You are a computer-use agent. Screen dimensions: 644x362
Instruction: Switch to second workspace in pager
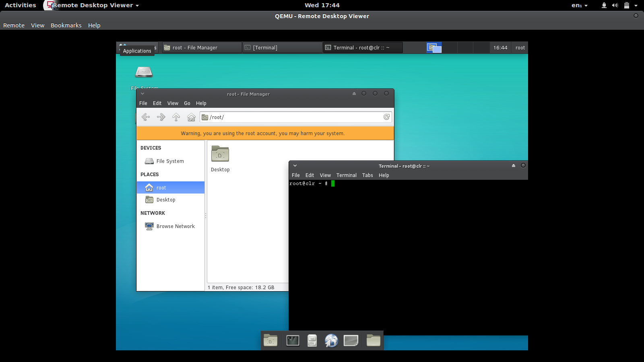[x=450, y=48]
